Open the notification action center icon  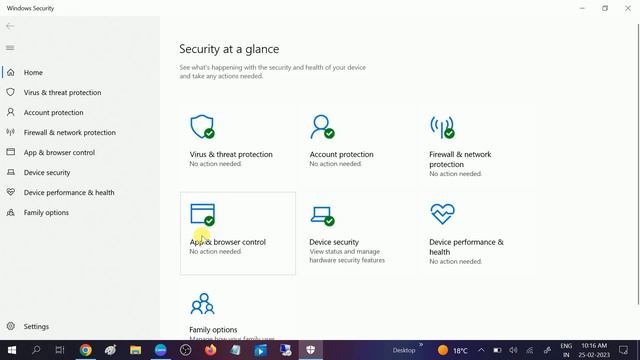[x=623, y=350]
